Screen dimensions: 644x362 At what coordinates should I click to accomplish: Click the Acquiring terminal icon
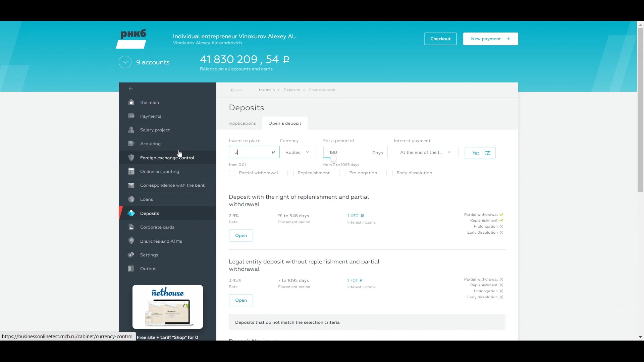tap(131, 143)
